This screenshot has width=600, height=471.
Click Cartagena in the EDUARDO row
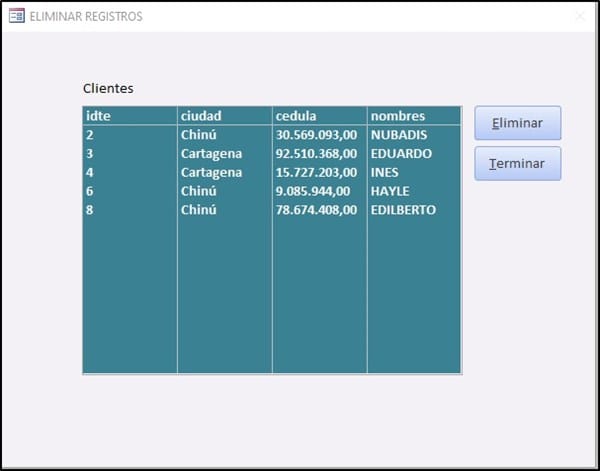pos(212,154)
